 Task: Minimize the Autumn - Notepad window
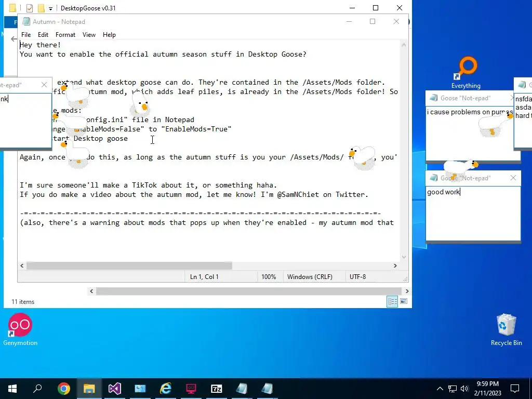[x=349, y=21]
